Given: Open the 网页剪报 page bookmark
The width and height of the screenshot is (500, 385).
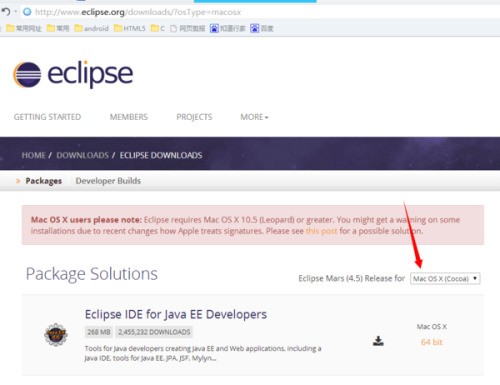Looking at the screenshot, I should click(x=187, y=28).
